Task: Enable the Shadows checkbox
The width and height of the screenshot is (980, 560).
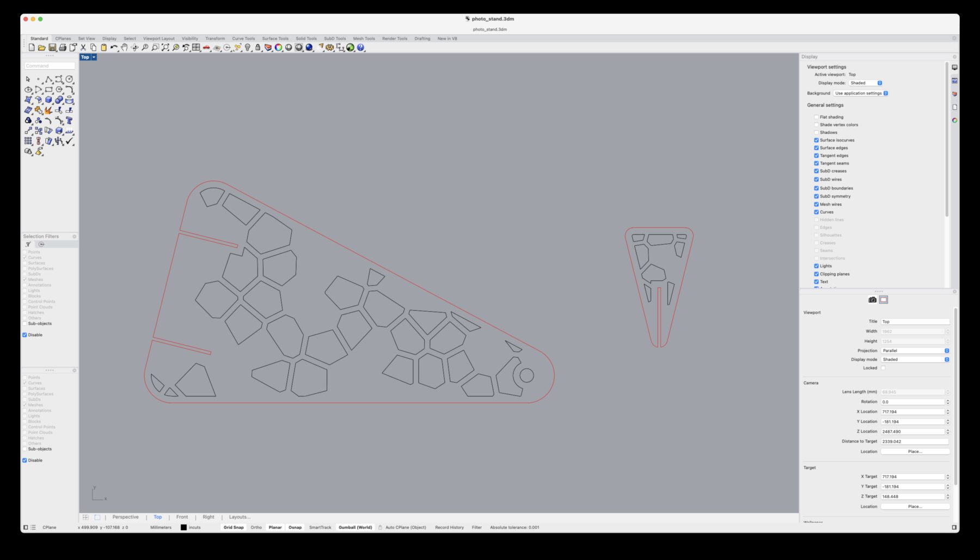Action: coord(816,132)
